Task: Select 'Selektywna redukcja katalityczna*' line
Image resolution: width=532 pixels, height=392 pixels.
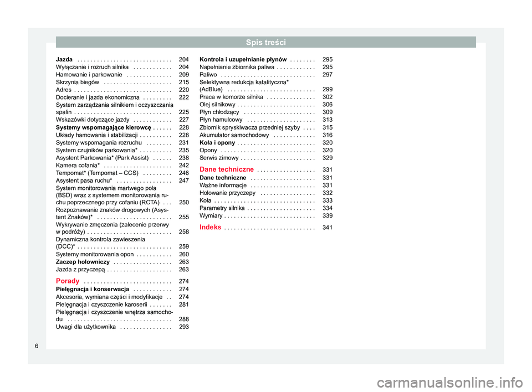Action: [244, 82]
